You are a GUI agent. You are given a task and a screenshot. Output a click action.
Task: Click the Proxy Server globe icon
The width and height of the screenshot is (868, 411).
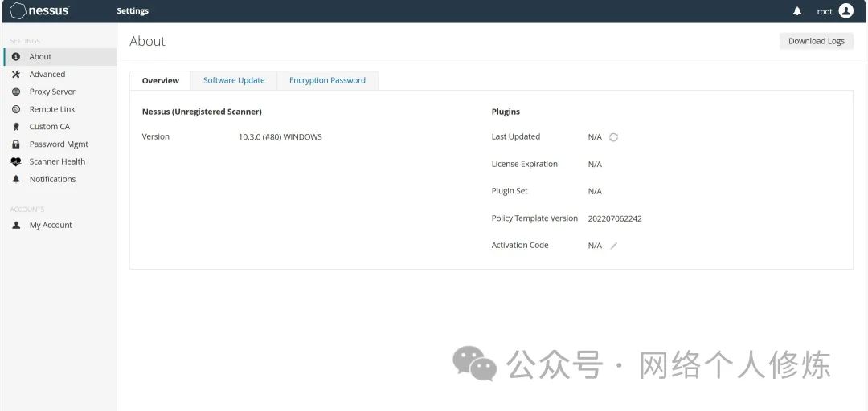16,92
